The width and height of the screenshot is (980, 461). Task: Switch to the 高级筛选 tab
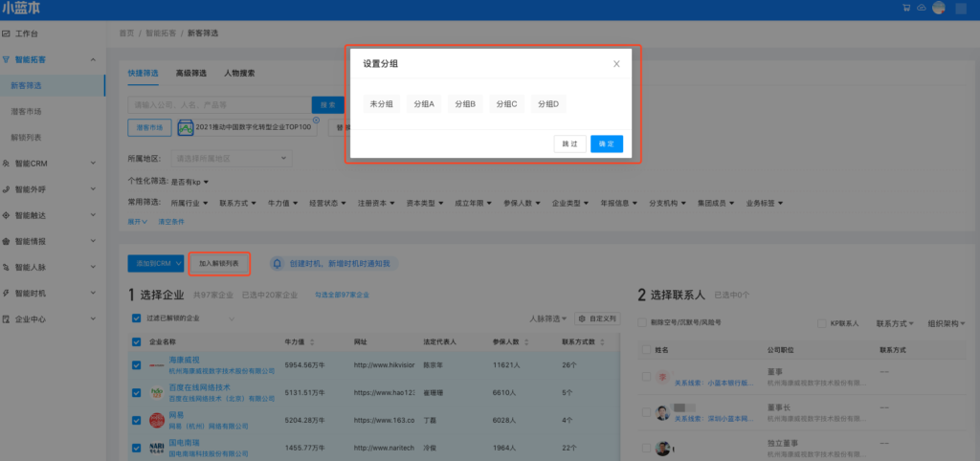coord(191,72)
